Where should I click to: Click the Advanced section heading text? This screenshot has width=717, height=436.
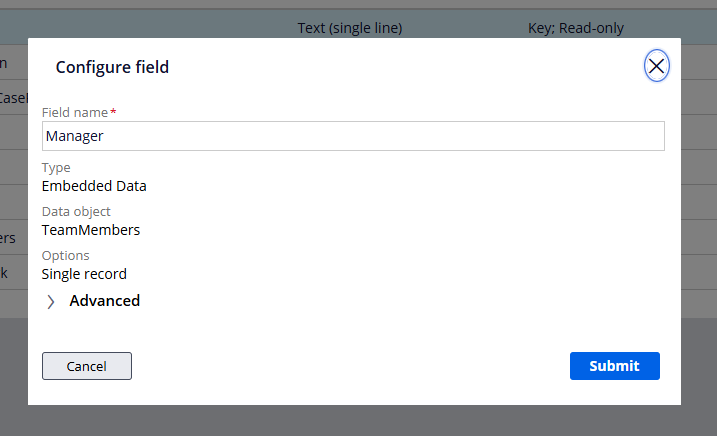point(104,300)
